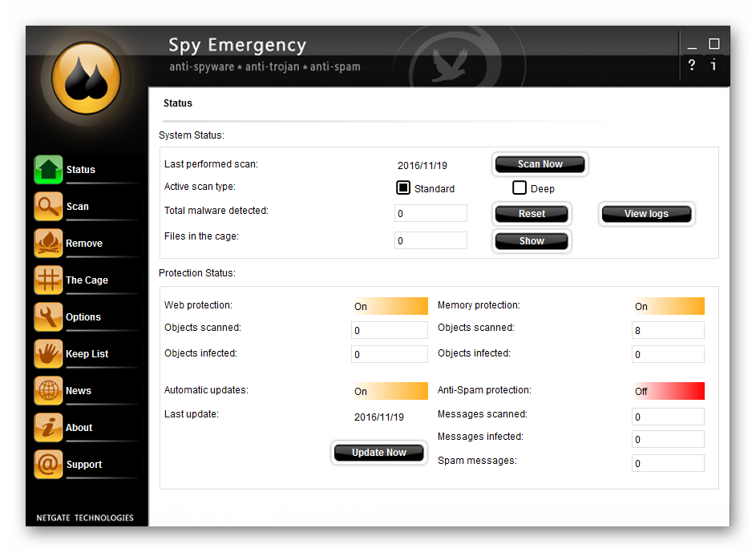Viewport: 756px width, 552px height.
Task: Click the View logs button
Action: tap(646, 213)
